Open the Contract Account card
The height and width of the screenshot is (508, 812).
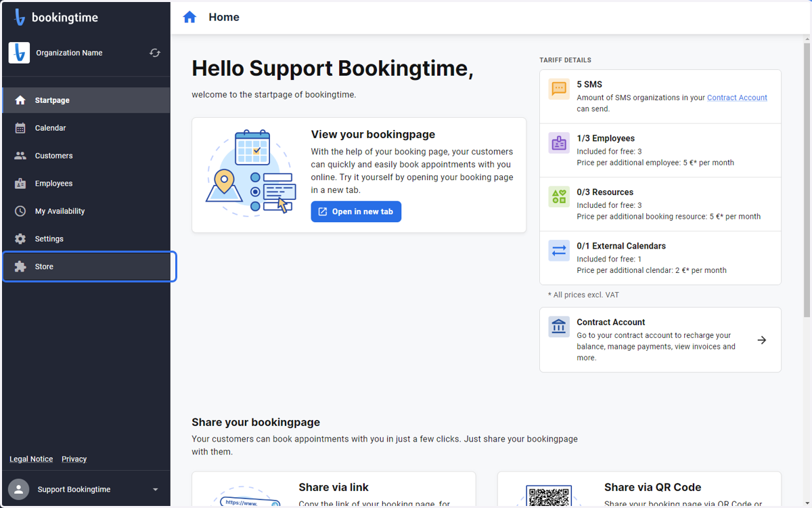coord(660,340)
